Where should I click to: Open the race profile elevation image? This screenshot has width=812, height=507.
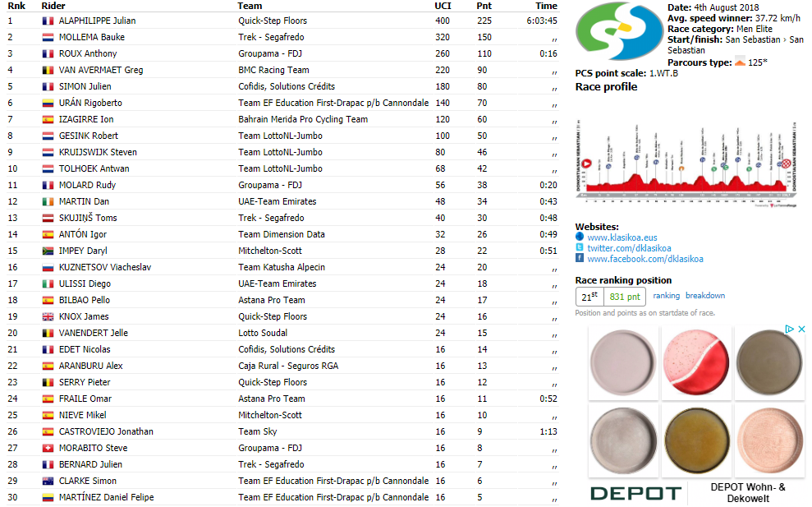click(x=686, y=164)
